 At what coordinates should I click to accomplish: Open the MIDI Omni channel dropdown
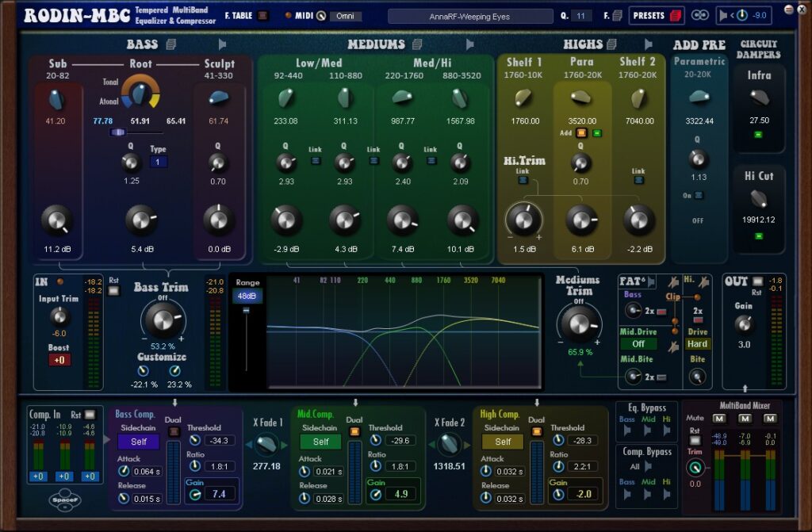click(344, 16)
